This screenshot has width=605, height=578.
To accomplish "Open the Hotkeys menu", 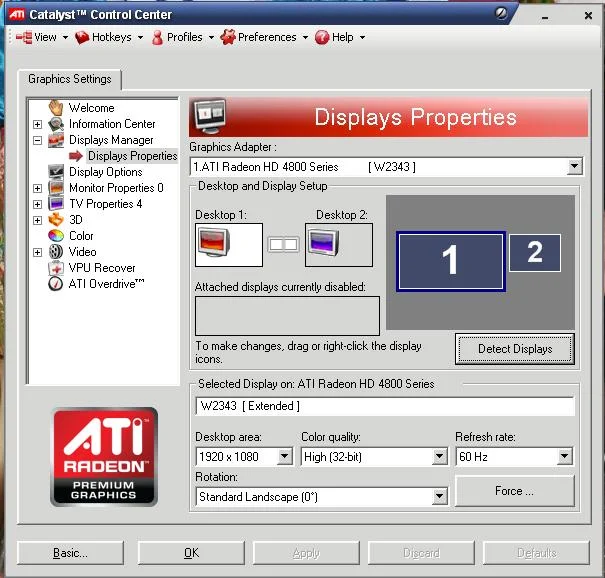I will 109,37.
